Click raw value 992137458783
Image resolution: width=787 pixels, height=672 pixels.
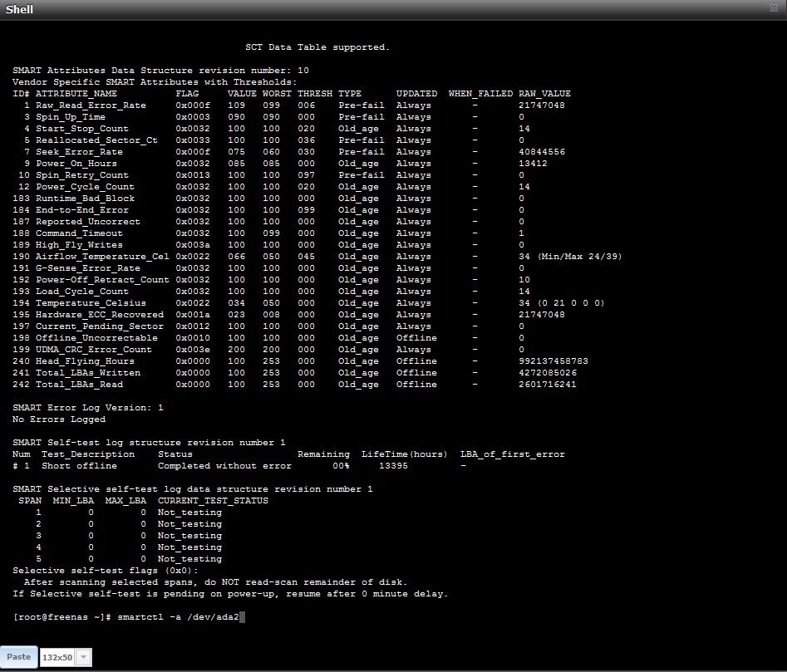553,361
